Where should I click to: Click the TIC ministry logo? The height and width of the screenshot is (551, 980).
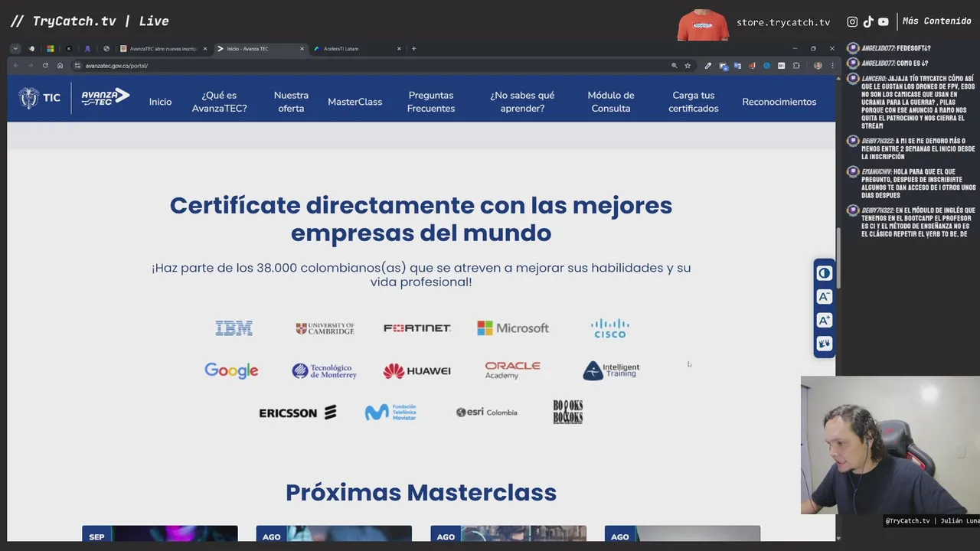tap(40, 97)
